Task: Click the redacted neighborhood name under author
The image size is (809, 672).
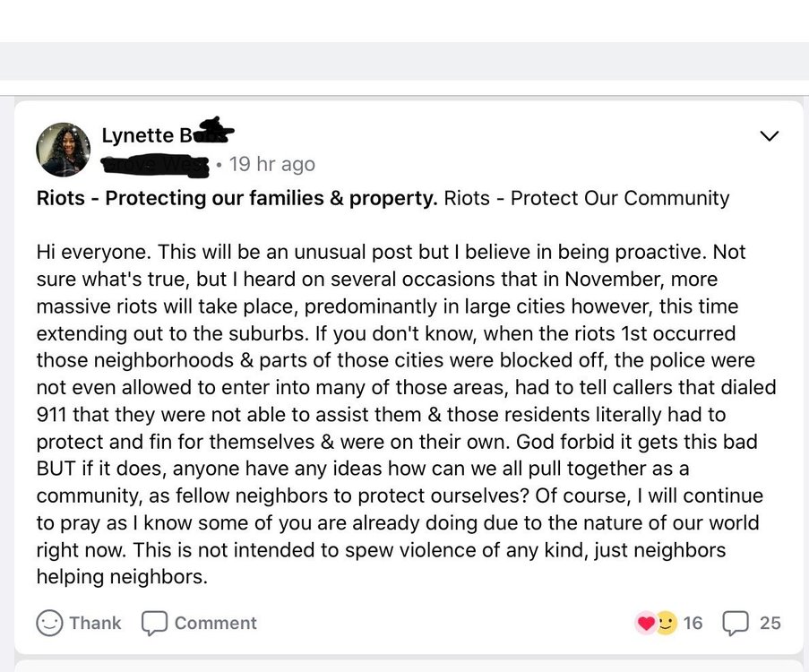Action: point(155,165)
